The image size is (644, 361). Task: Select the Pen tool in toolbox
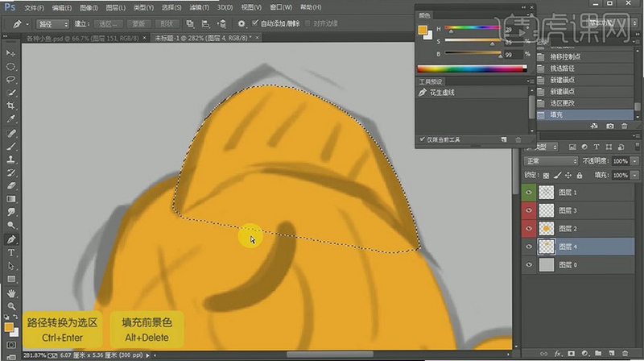click(10, 239)
